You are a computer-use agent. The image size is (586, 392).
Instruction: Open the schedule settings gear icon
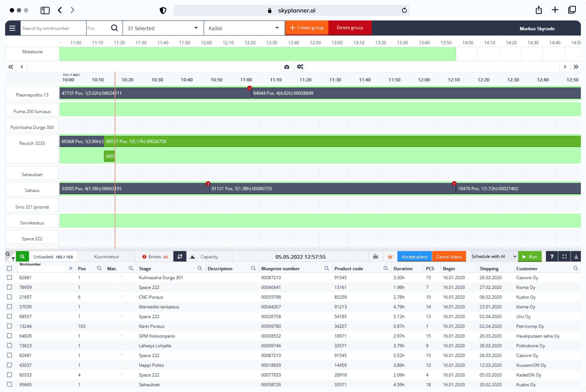click(x=300, y=66)
